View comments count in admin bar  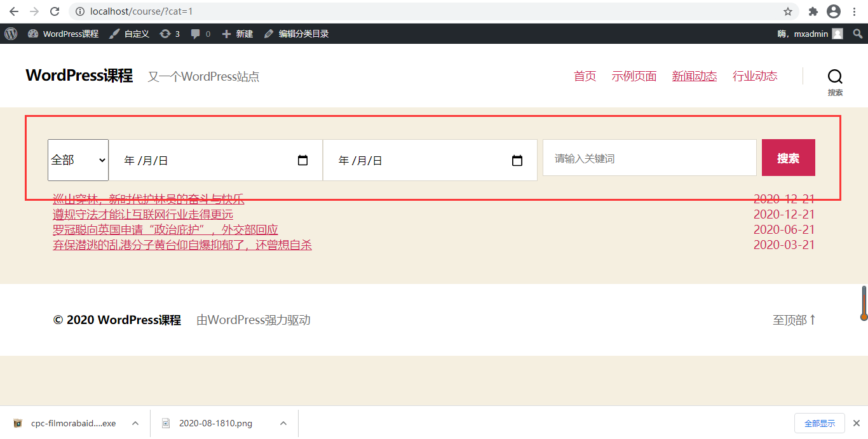tap(201, 34)
